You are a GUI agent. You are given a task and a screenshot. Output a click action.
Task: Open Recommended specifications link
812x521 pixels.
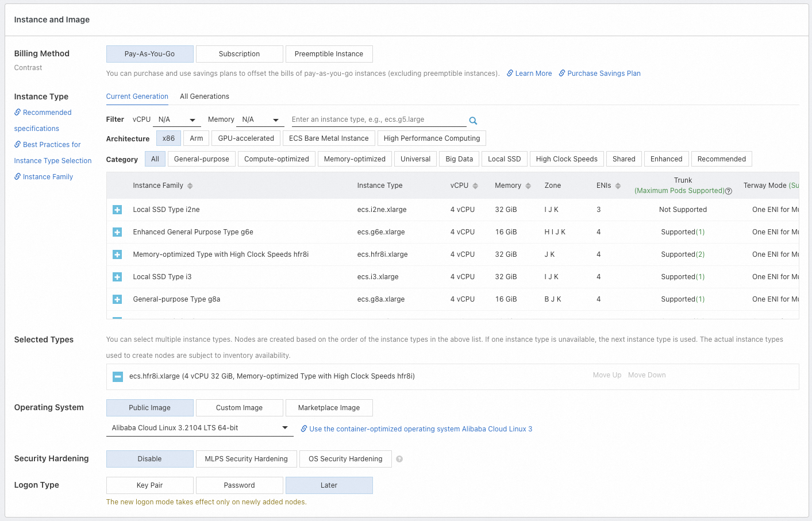(x=43, y=121)
